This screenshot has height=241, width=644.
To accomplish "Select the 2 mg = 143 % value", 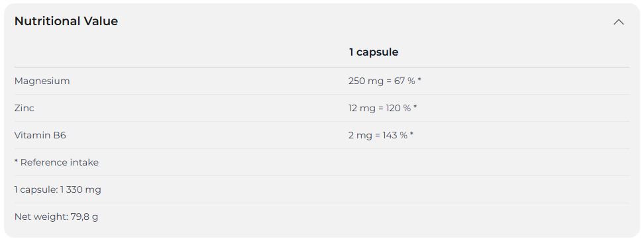I will coord(378,136).
